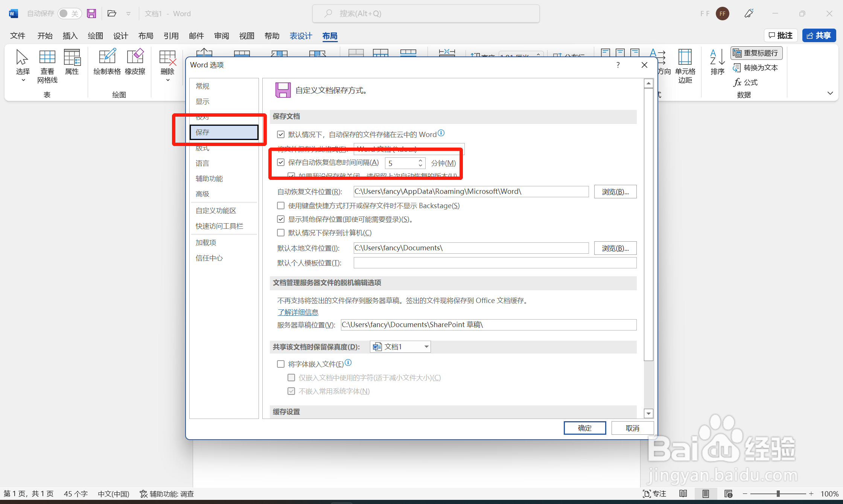Click Repeat Header Rows (重复标题行)

coord(756,53)
